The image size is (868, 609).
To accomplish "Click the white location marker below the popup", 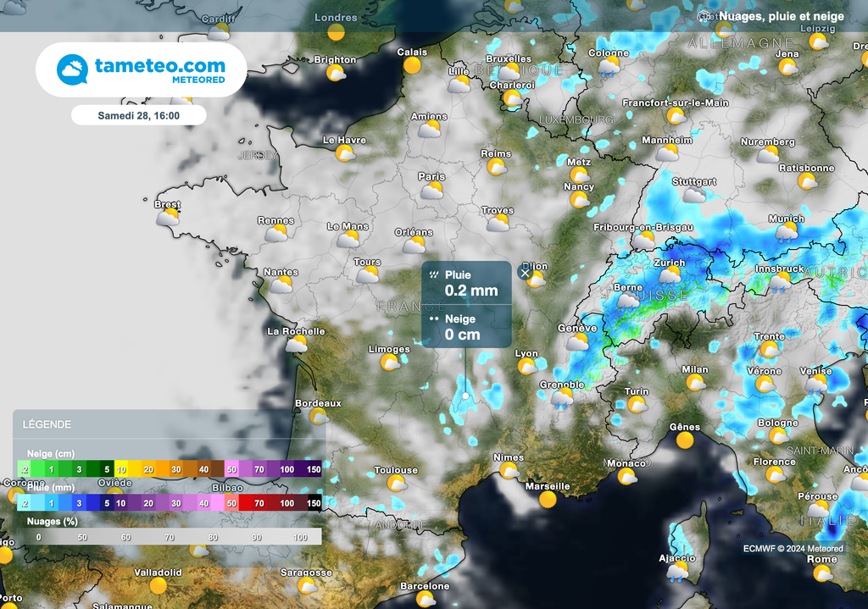I will click(x=465, y=396).
